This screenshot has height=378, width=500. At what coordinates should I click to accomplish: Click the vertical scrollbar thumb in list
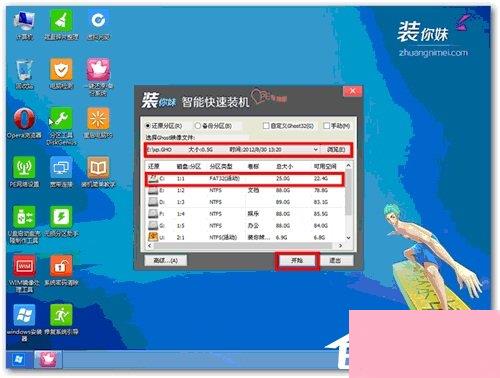pos(348,192)
